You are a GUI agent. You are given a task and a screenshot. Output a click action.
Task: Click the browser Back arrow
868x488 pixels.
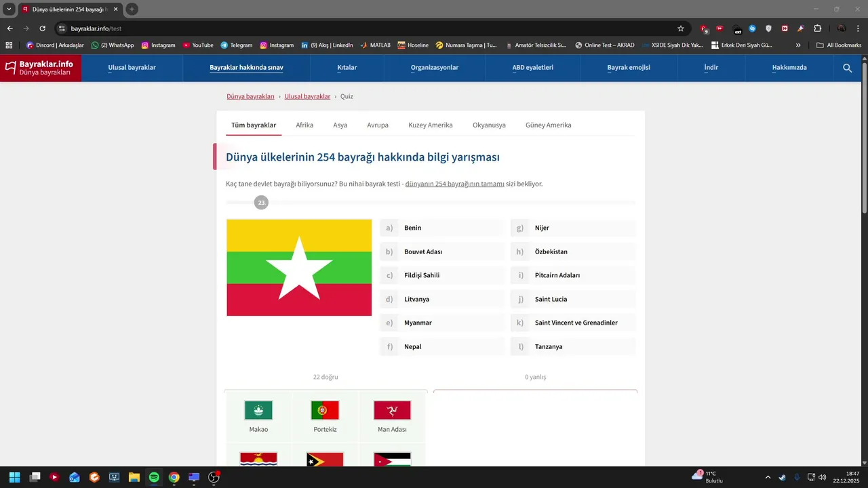[x=9, y=28]
